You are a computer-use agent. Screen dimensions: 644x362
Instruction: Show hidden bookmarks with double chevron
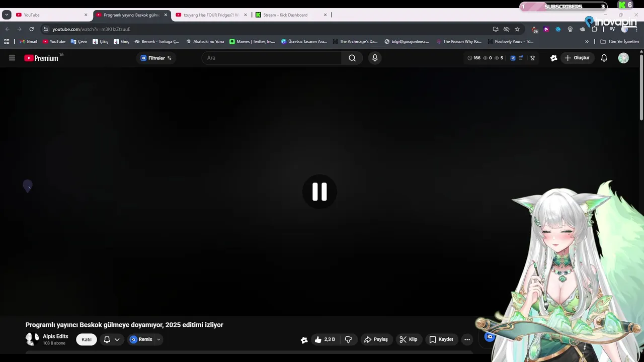coord(587,42)
